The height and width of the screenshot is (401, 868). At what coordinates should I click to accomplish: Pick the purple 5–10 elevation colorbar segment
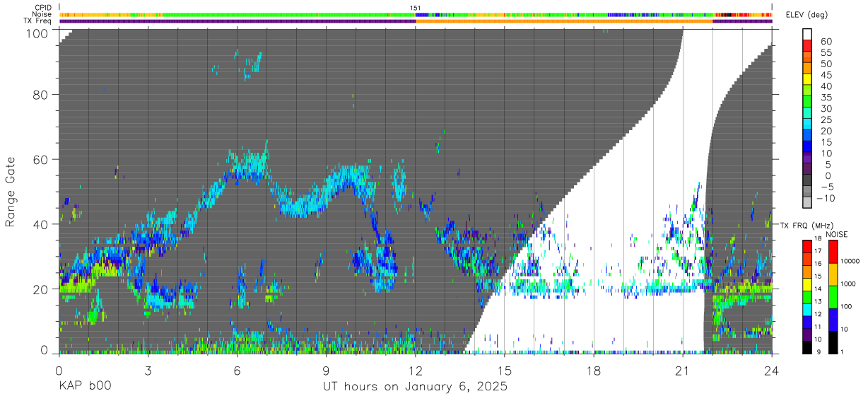point(807,158)
